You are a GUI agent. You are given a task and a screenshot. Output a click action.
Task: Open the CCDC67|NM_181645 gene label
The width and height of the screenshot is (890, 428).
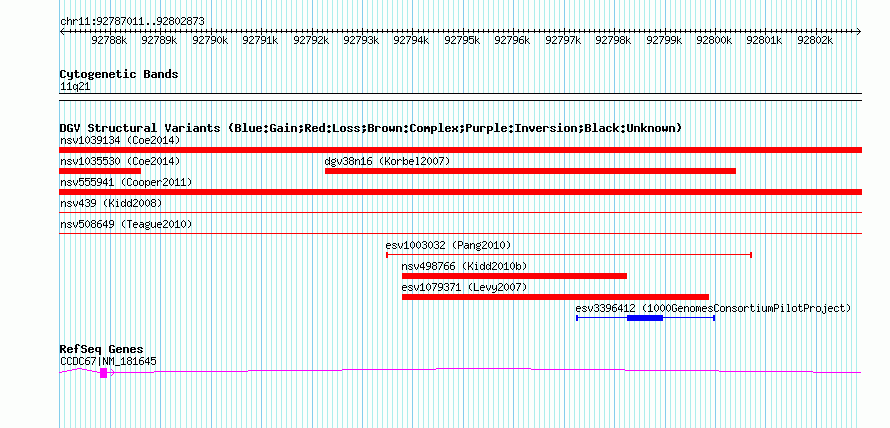point(108,361)
